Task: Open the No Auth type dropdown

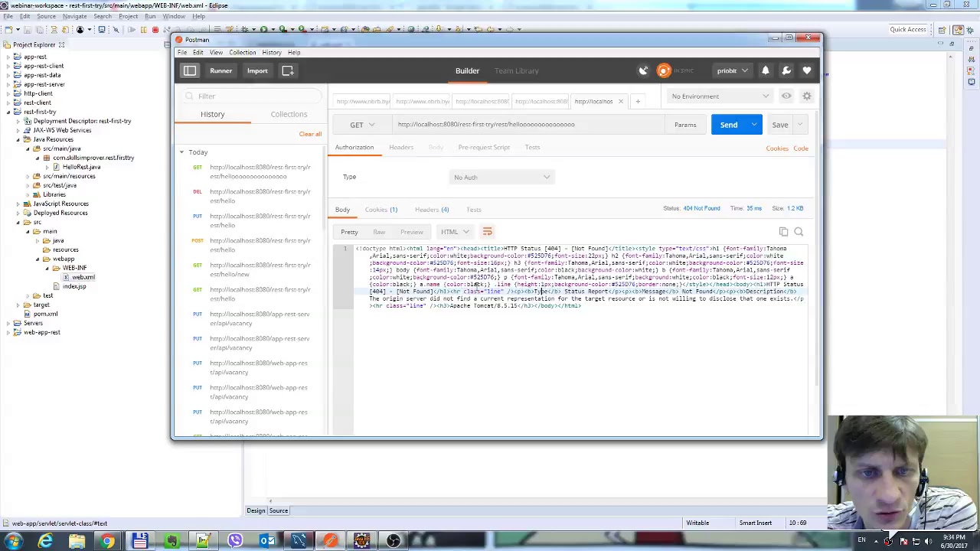Action: click(x=501, y=178)
